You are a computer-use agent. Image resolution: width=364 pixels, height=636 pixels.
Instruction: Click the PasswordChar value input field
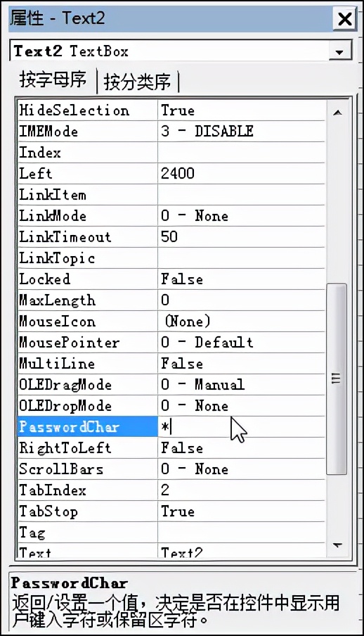[x=241, y=427]
